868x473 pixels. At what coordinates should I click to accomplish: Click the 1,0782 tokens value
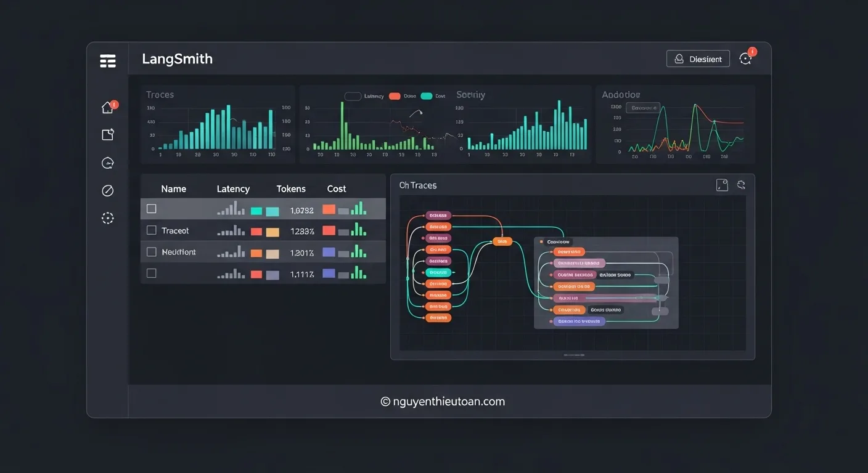coord(302,211)
